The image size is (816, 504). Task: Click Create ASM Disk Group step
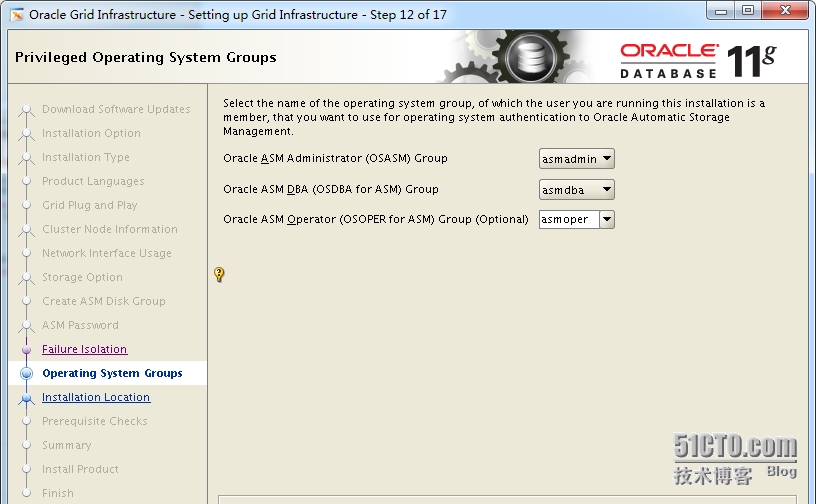pyautogui.click(x=104, y=301)
